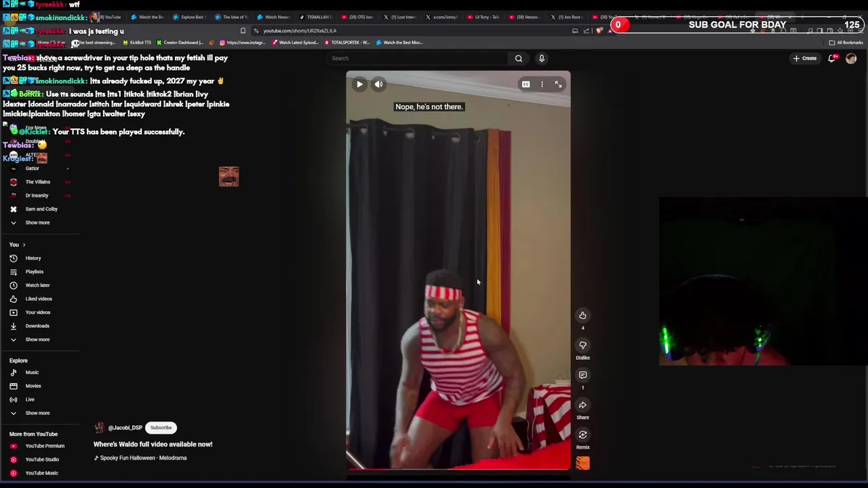Click the Create button
Image resolution: width=868 pixels, height=488 pixels.
coord(805,58)
